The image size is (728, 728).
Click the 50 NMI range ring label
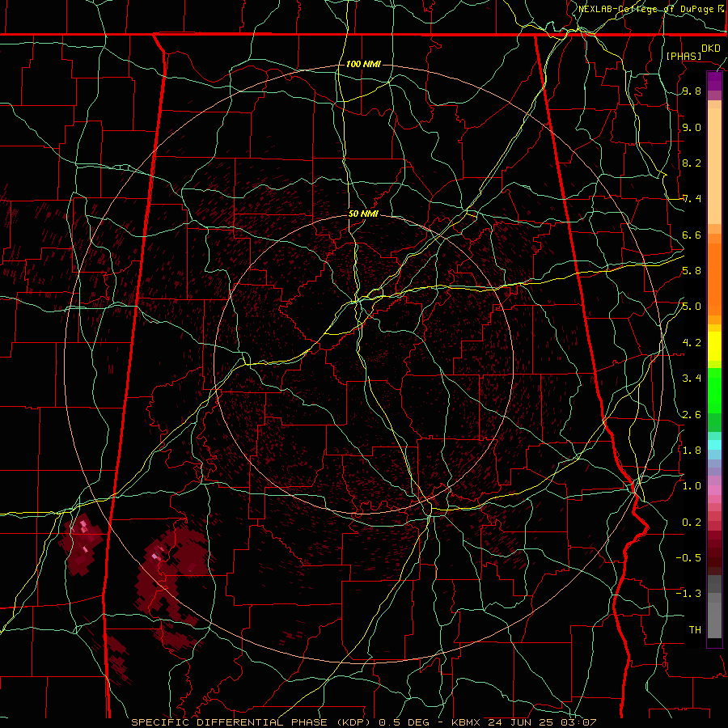[363, 214]
